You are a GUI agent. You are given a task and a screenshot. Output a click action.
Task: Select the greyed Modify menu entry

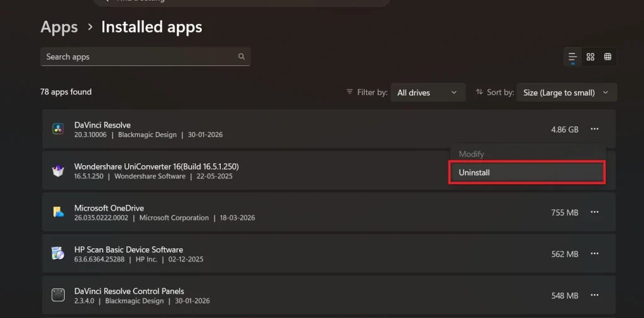(x=472, y=154)
